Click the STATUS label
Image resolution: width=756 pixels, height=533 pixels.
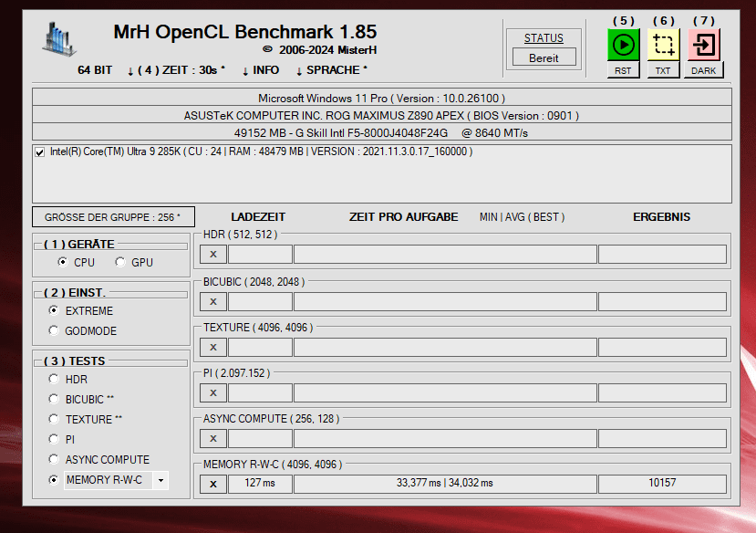(544, 38)
